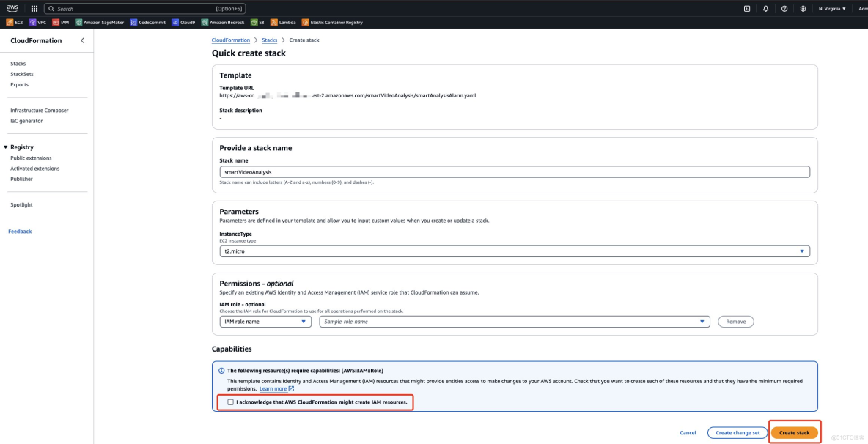Click the AWS logo home icon
The height and width of the screenshot is (444, 868).
[12, 8]
